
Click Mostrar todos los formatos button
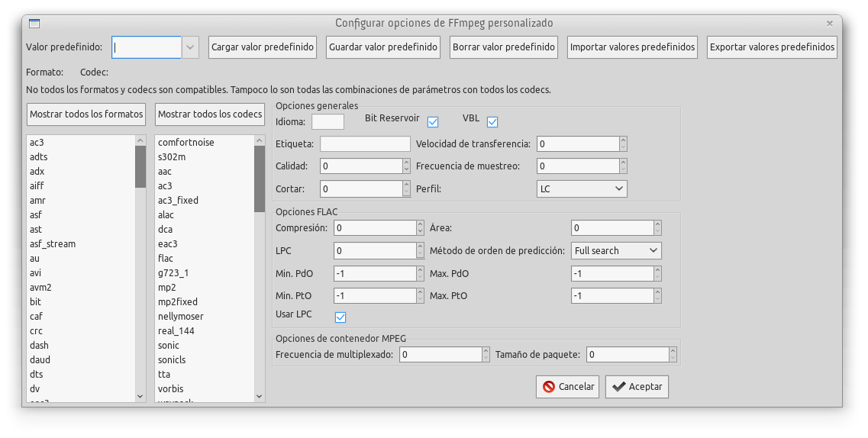coord(86,114)
